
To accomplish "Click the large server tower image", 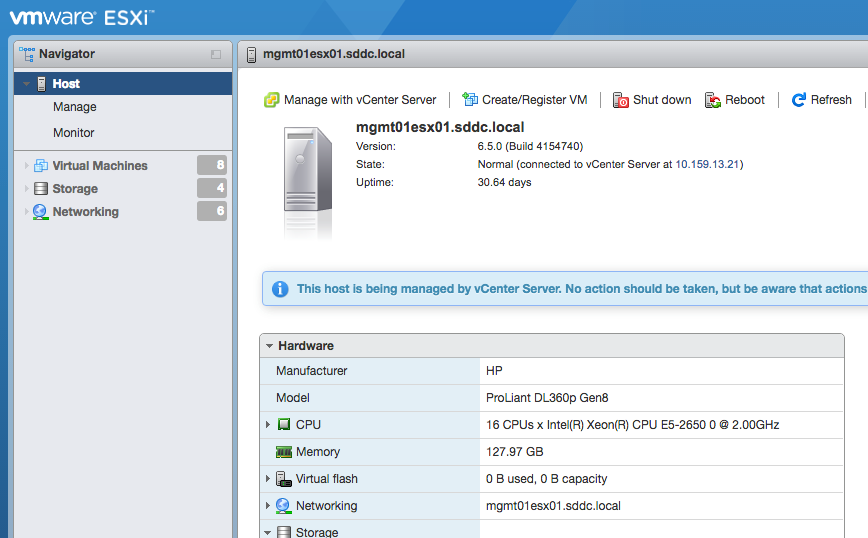I will 308,169.
